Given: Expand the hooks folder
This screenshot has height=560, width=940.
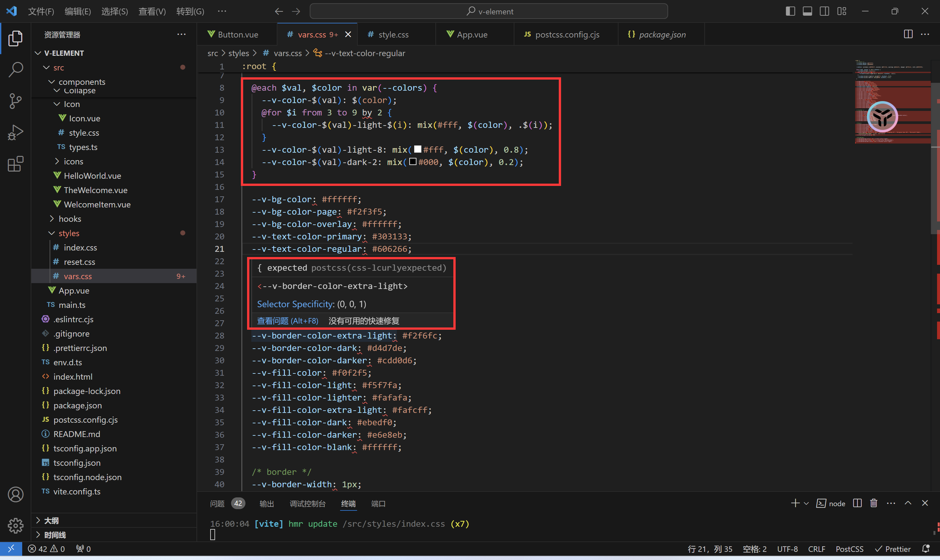Looking at the screenshot, I should [x=52, y=219].
